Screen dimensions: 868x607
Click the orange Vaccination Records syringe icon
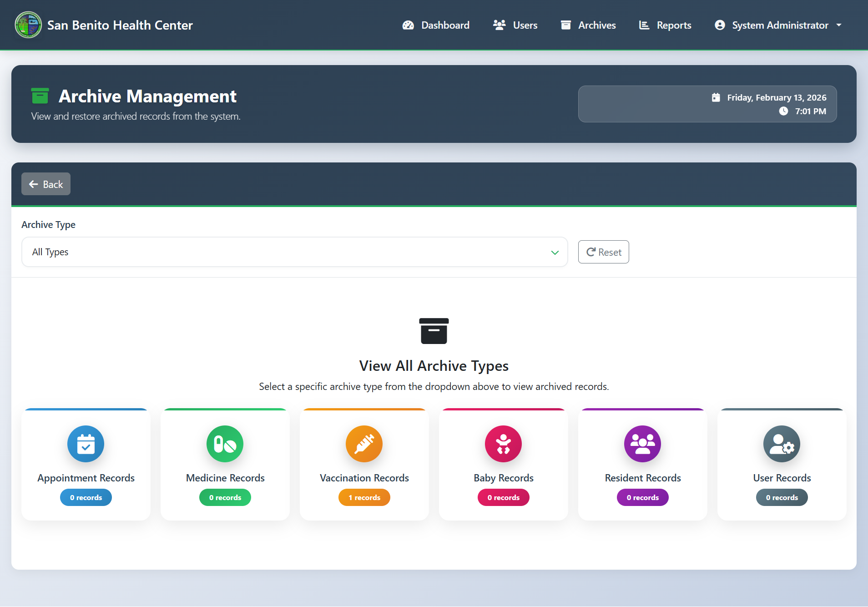tap(364, 444)
